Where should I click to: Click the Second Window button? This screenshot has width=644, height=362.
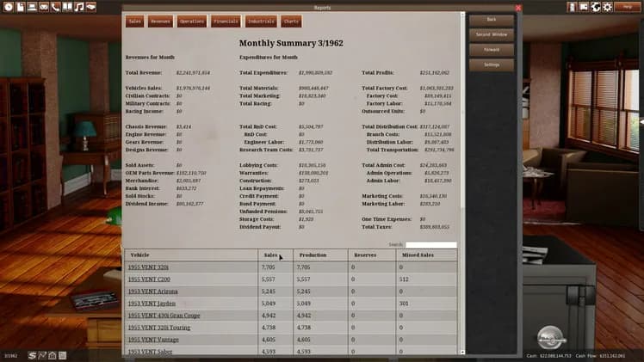(492, 35)
